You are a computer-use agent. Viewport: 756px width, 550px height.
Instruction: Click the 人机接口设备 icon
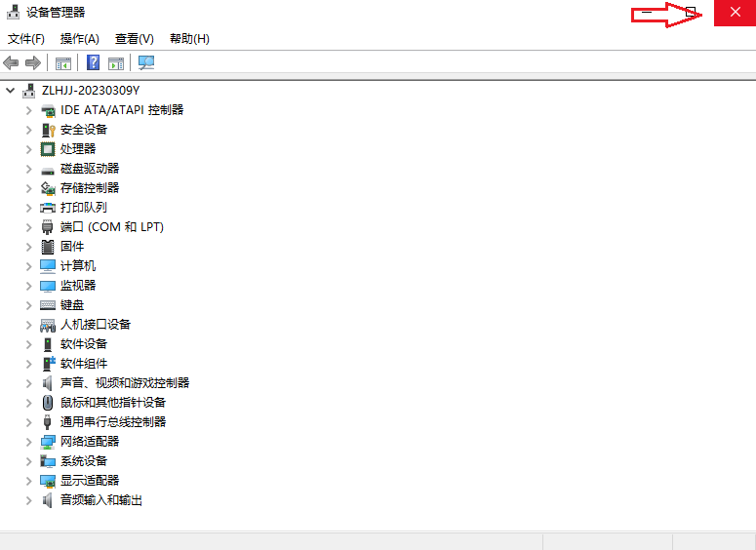(48, 326)
